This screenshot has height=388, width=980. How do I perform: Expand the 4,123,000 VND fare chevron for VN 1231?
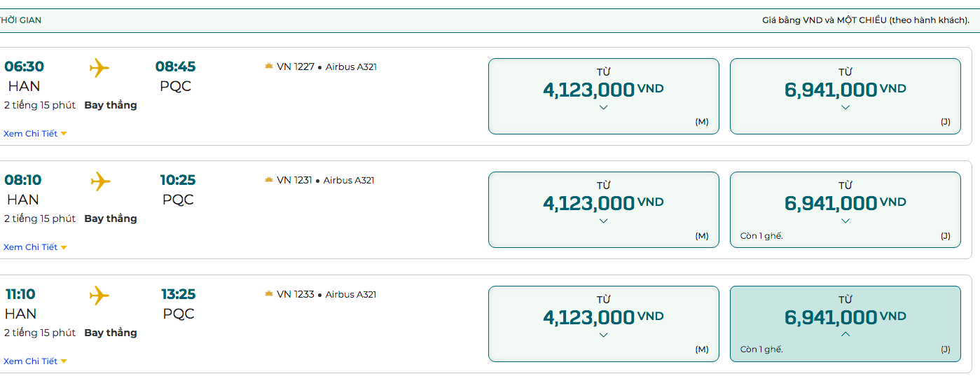(x=604, y=221)
